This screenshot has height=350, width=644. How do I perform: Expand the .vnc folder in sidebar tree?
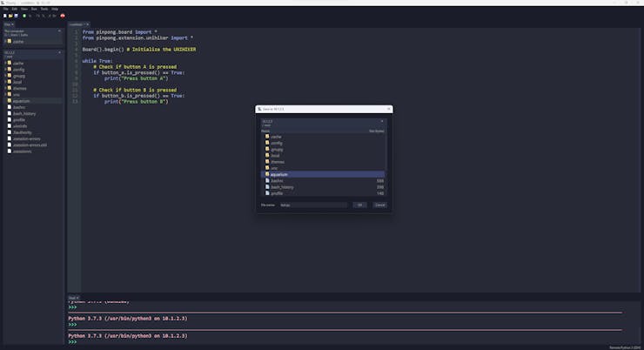[5, 95]
